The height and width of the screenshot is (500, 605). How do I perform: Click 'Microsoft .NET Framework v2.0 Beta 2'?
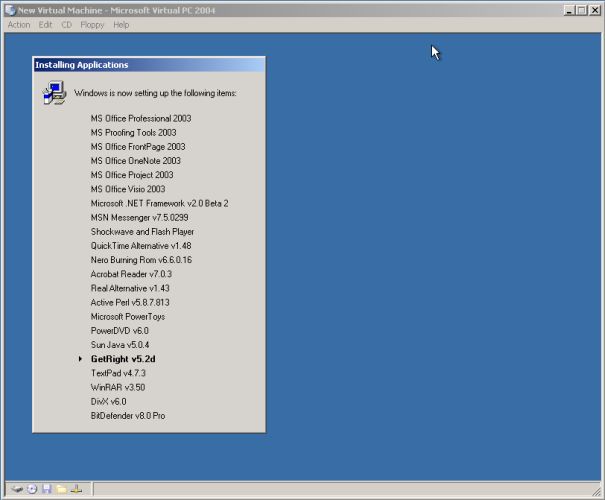tap(159, 203)
